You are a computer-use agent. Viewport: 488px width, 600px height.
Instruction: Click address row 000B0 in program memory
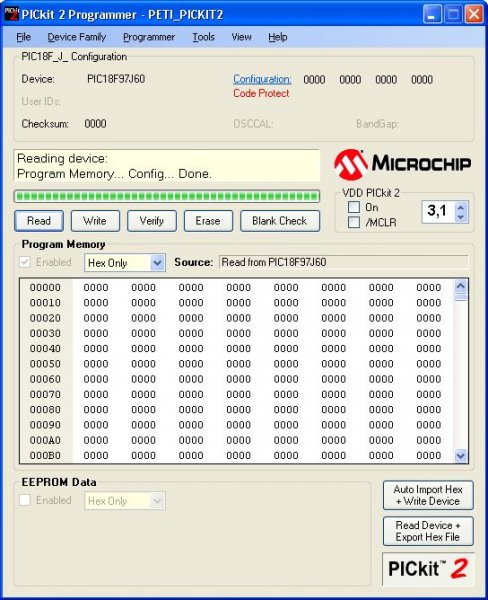(45, 455)
